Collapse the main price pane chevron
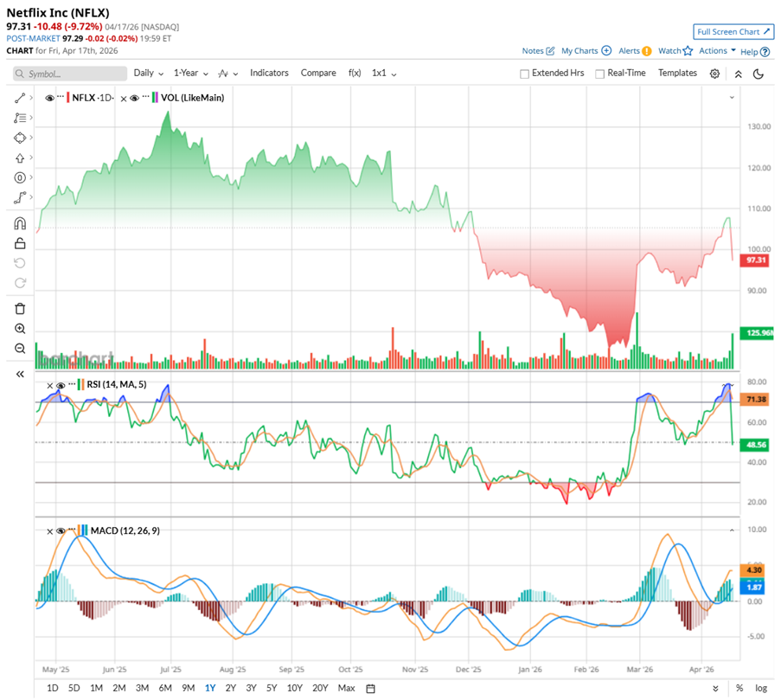781x700 pixels. [x=732, y=98]
